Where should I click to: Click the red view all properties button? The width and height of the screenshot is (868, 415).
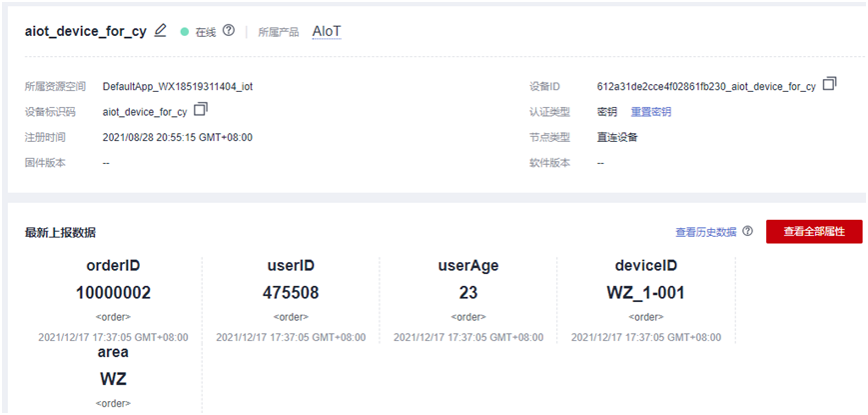(814, 232)
